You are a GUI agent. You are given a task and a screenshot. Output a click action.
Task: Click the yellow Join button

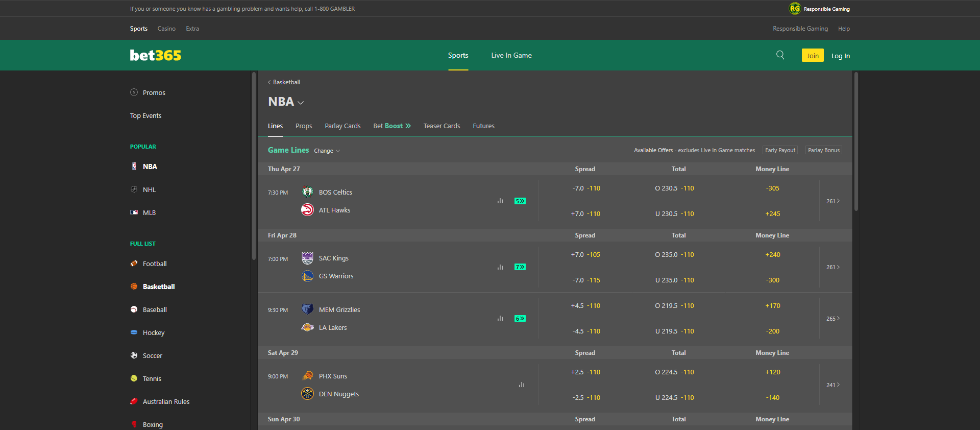813,56
